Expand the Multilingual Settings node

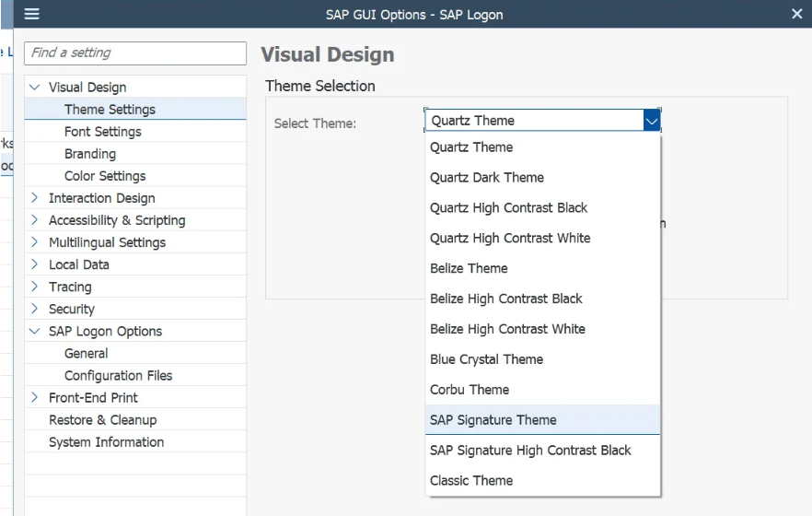(x=35, y=242)
